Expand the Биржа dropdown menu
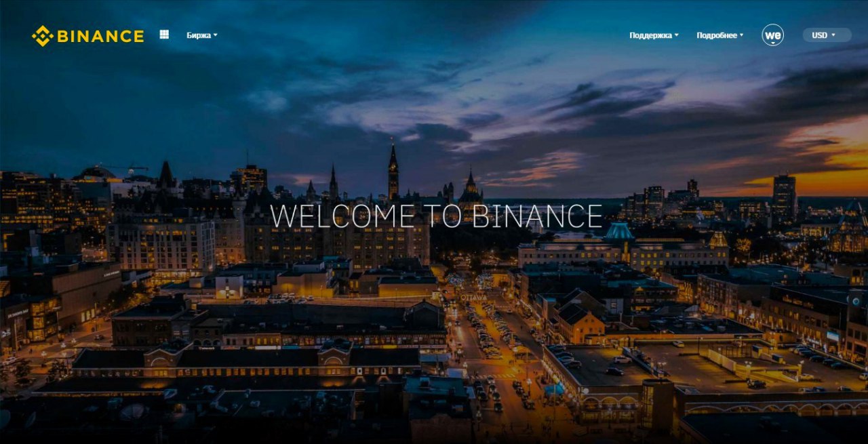The width and height of the screenshot is (868, 444). pyautogui.click(x=202, y=35)
